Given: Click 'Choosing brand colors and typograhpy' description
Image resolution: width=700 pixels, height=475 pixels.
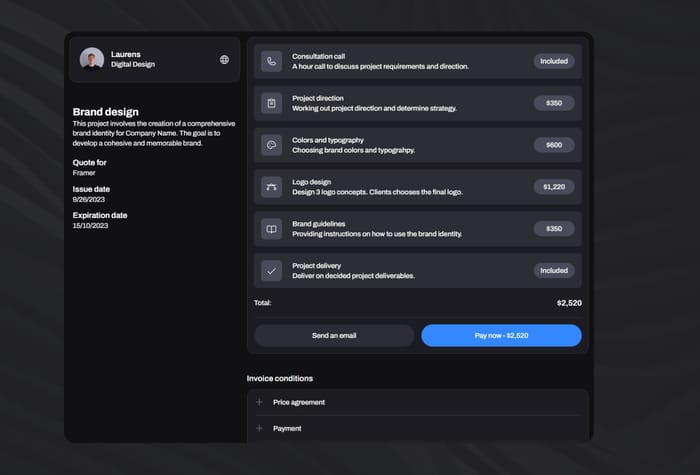Looking at the screenshot, I should (x=354, y=150).
